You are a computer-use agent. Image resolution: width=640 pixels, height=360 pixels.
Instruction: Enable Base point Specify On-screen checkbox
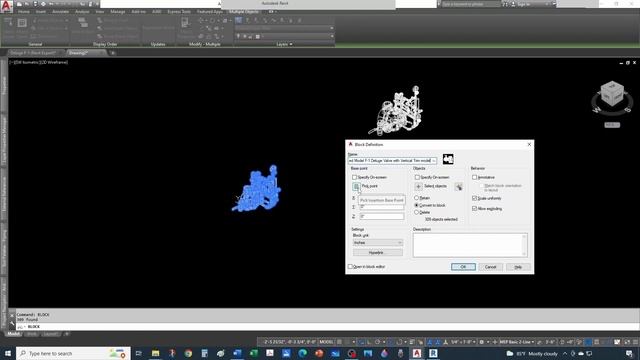tap(354, 177)
